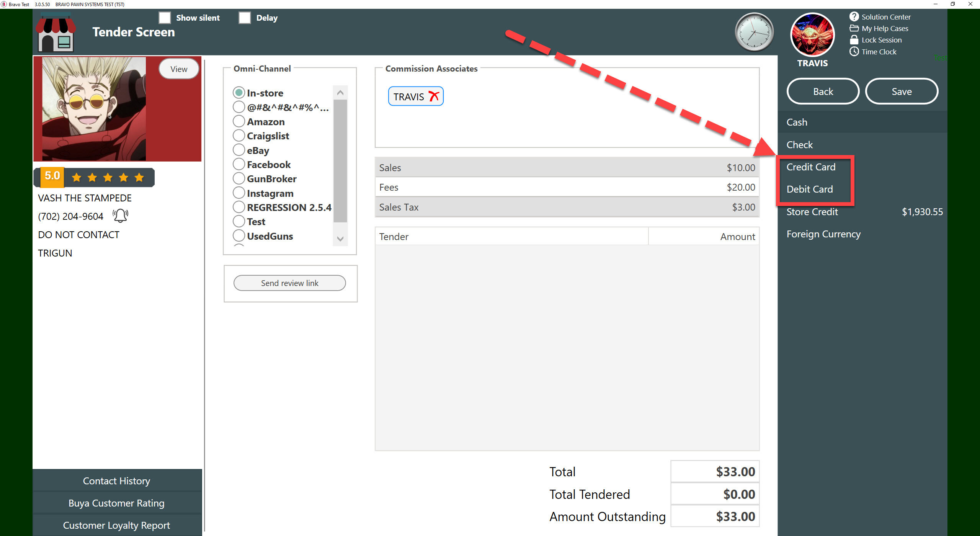Choose Store Credit tender type
The image size is (980, 536).
point(862,212)
